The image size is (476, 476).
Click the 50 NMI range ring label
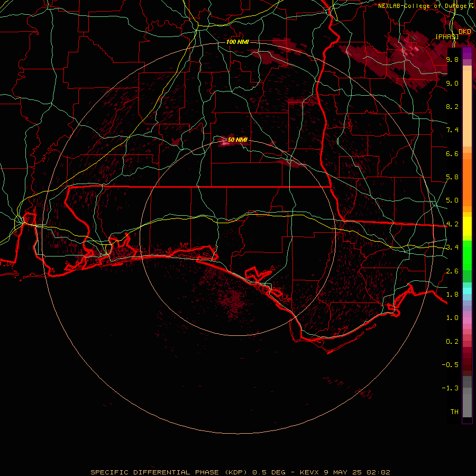tap(237, 140)
